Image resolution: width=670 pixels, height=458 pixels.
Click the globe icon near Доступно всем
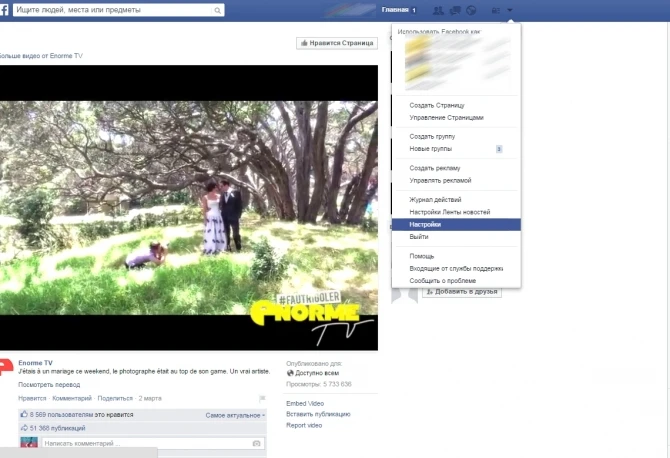pos(290,373)
